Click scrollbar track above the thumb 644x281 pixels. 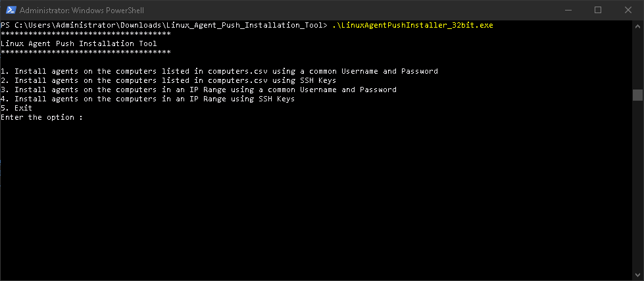pyautogui.click(x=637, y=59)
